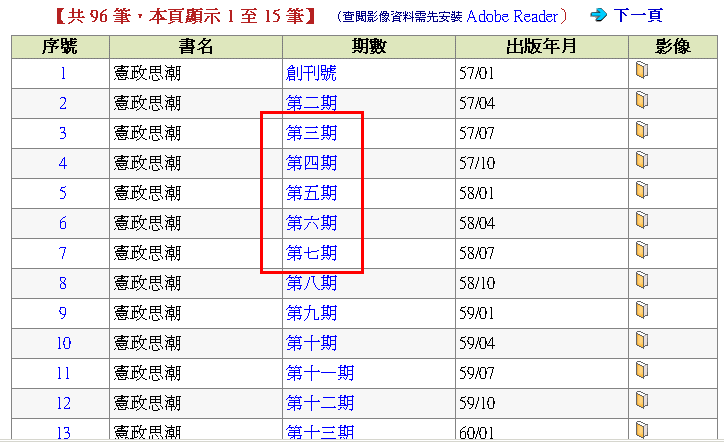
Task: Go to next page via 下一頁 link
Action: (x=637, y=16)
